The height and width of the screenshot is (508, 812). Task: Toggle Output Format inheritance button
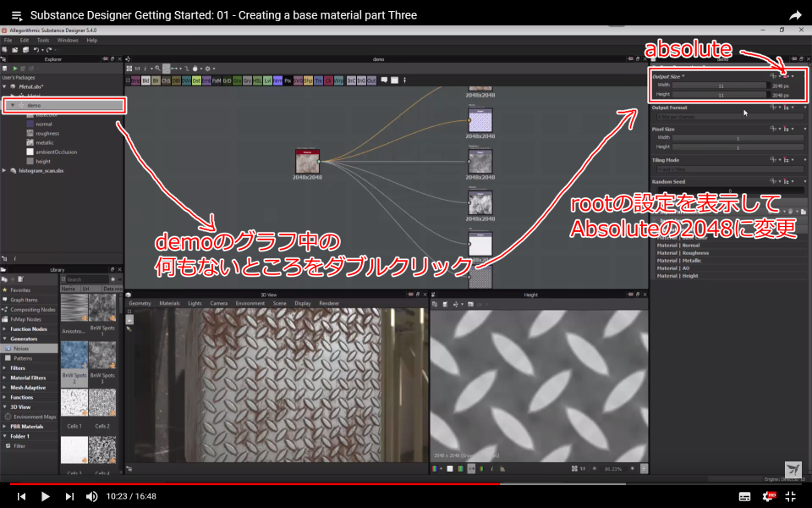[x=786, y=108]
